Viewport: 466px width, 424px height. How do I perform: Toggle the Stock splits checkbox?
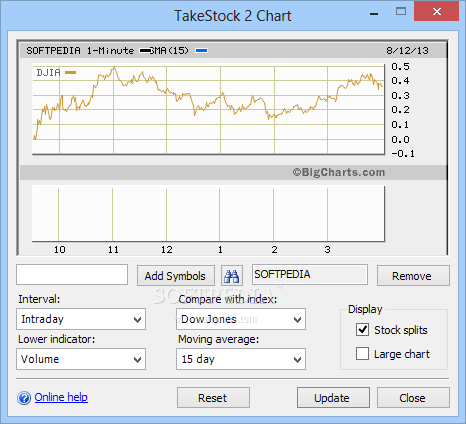[363, 330]
